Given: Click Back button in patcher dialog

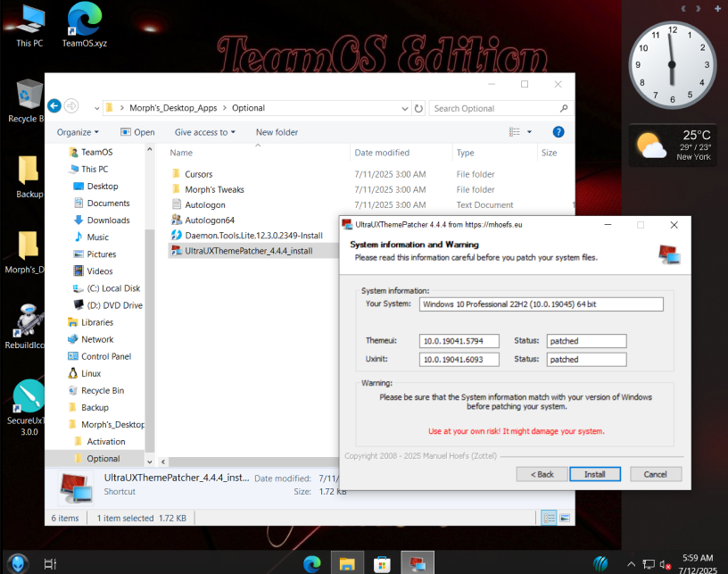Looking at the screenshot, I should coord(542,474).
